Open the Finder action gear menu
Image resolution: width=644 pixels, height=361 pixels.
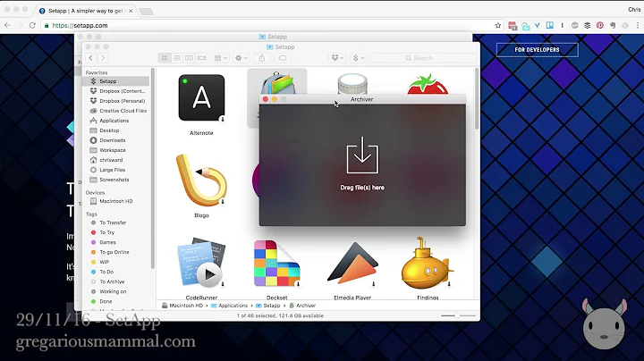[x=241, y=58]
